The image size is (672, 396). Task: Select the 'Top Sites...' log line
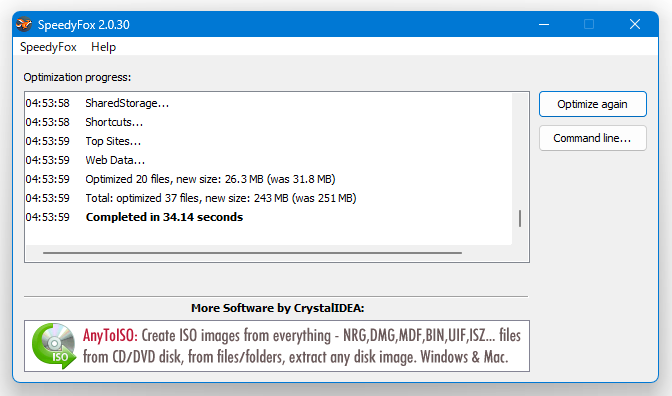coord(268,141)
